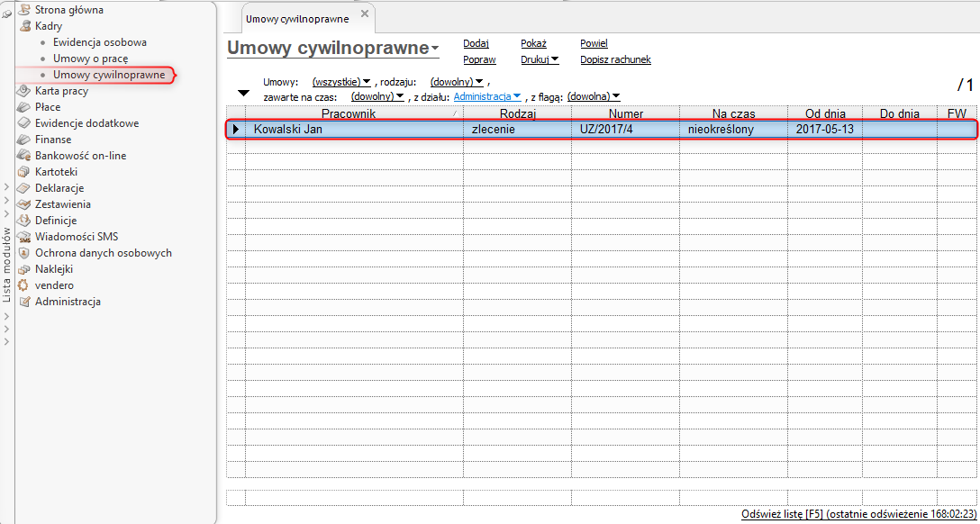Switch to Umowy cywilnoprawne tab
The height and width of the screenshot is (524, 980).
297,20
